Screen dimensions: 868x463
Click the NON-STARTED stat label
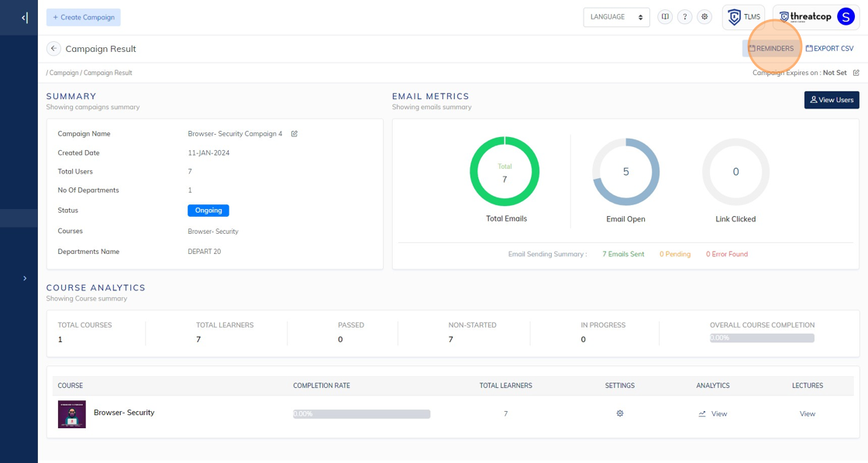pyautogui.click(x=472, y=325)
